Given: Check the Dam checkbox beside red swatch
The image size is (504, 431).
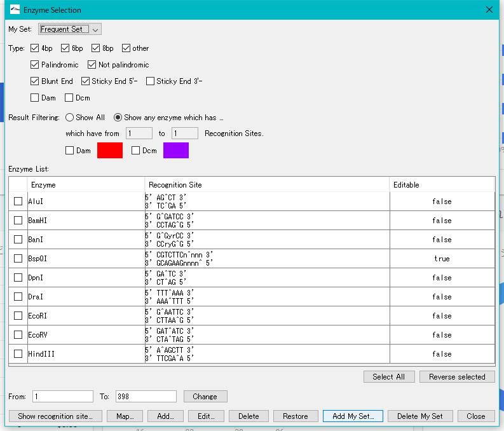Looking at the screenshot, I should pyautogui.click(x=69, y=151).
